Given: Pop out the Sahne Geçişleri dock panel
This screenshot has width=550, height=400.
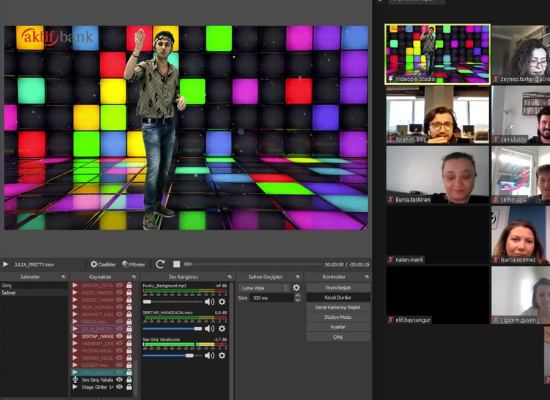Looking at the screenshot, I should tap(297, 277).
